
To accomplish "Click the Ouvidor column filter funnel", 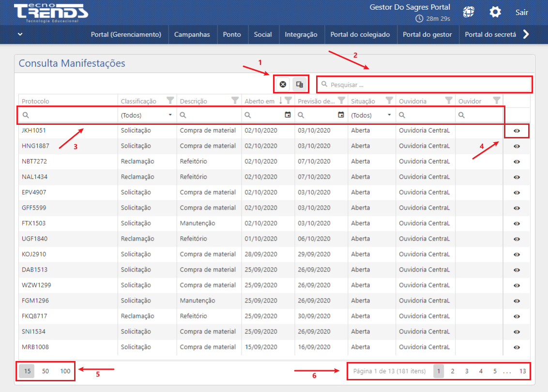I will (x=496, y=101).
